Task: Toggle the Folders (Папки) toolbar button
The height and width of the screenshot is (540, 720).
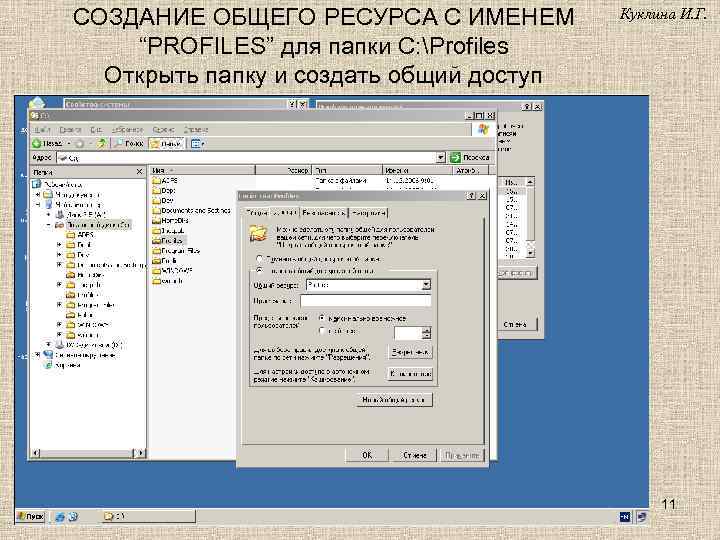Action: point(166,144)
